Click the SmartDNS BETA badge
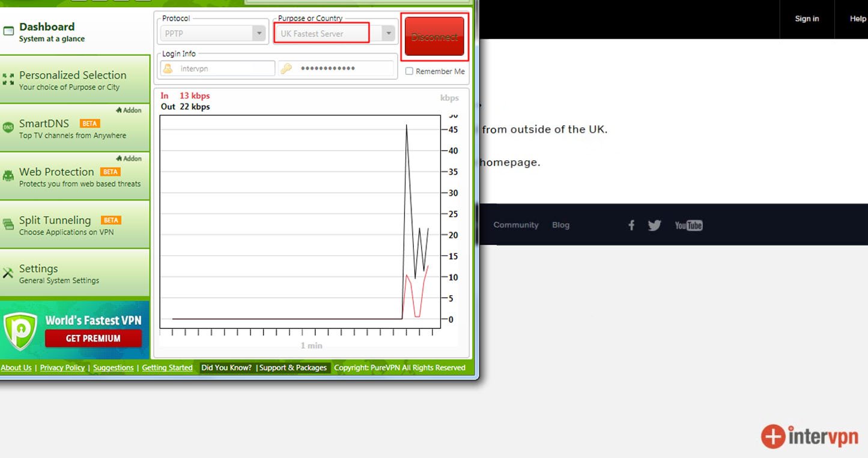 coord(90,124)
